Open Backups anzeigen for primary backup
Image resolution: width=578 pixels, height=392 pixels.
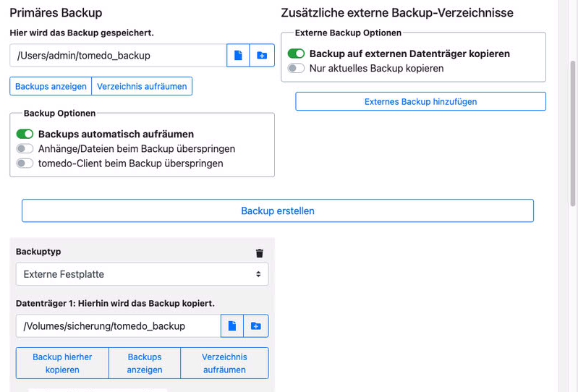pyautogui.click(x=51, y=86)
